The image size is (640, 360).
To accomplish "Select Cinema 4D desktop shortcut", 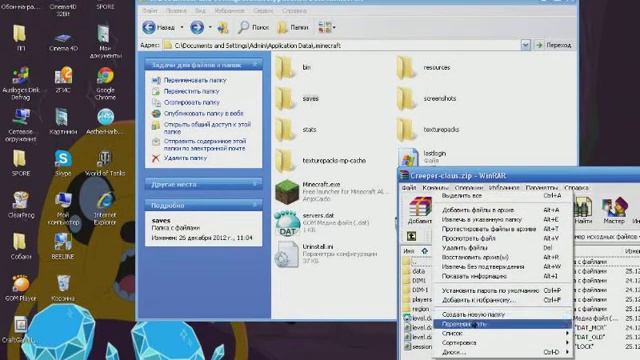I will pyautogui.click(x=63, y=42).
